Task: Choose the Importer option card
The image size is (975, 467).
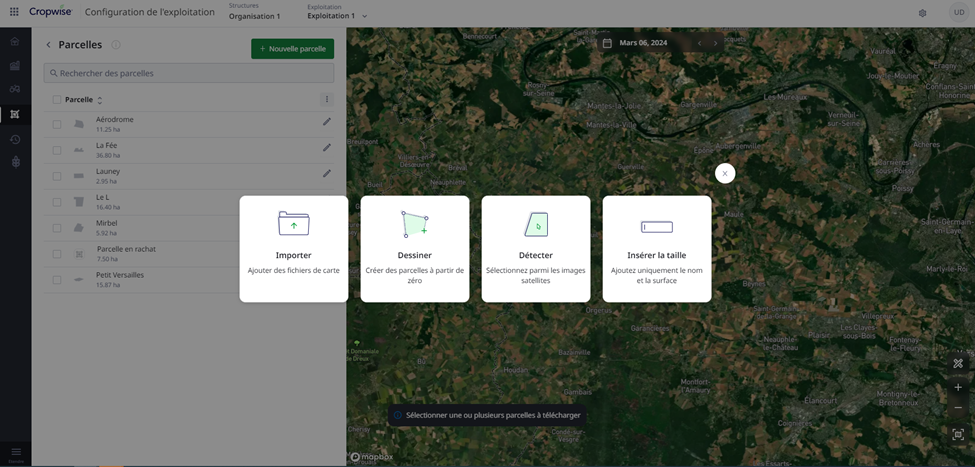Action: [x=293, y=248]
